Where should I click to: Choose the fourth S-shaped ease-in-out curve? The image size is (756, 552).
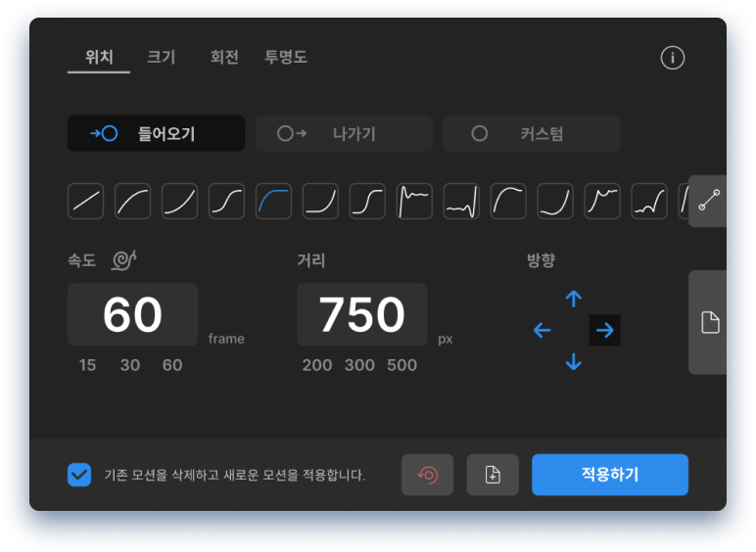pos(226,201)
